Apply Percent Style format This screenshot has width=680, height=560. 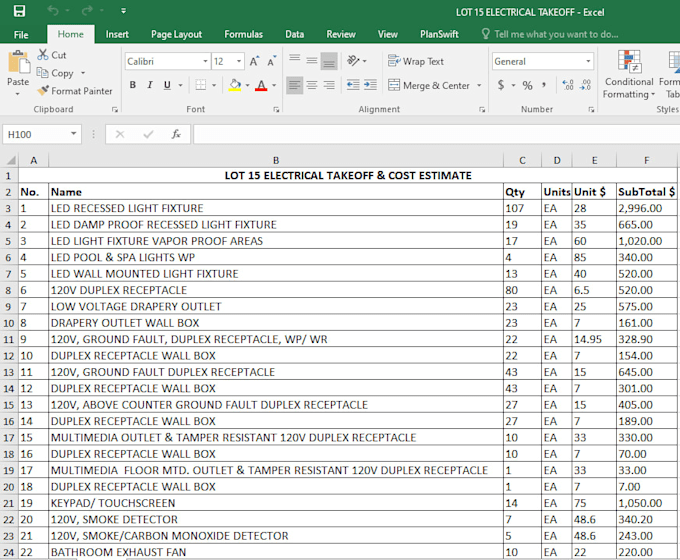point(527,85)
